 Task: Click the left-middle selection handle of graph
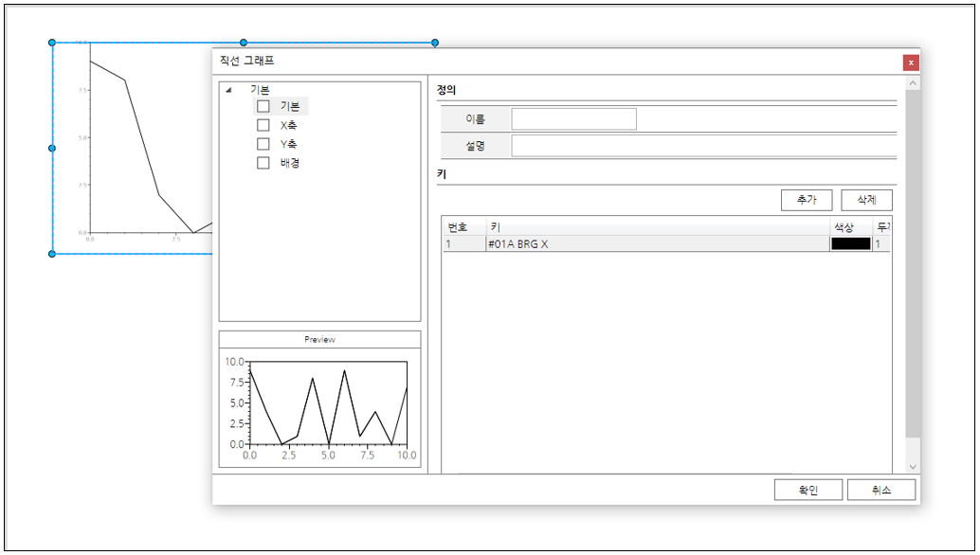(x=52, y=148)
